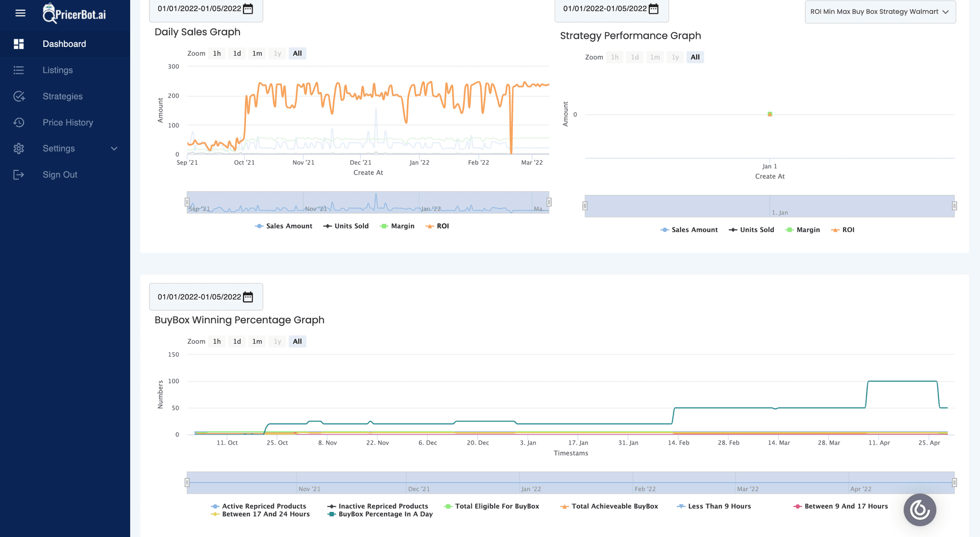Open Dashboard via its grid icon
This screenshot has height=537, width=980.
(x=19, y=44)
